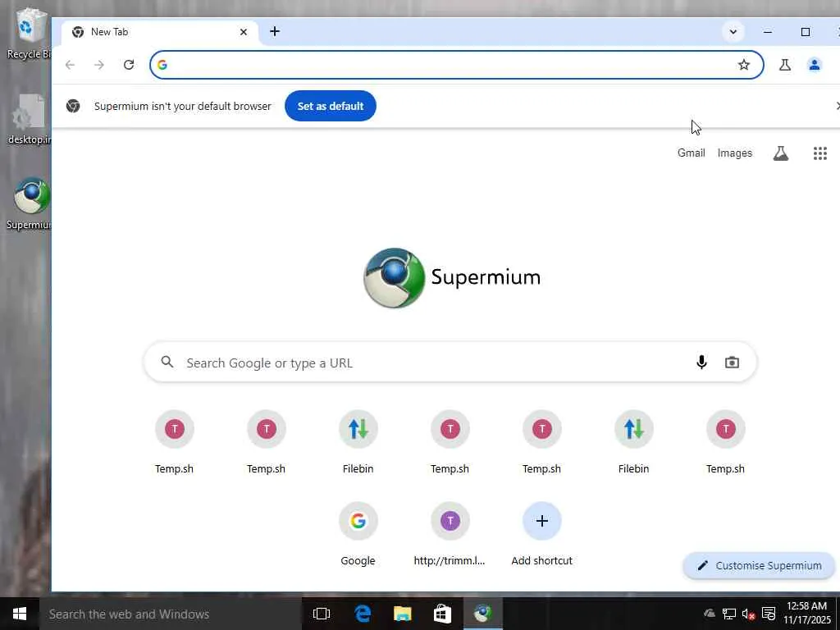This screenshot has height=630, width=840.
Task: Open the Action Center notifications icon
Action: click(769, 614)
